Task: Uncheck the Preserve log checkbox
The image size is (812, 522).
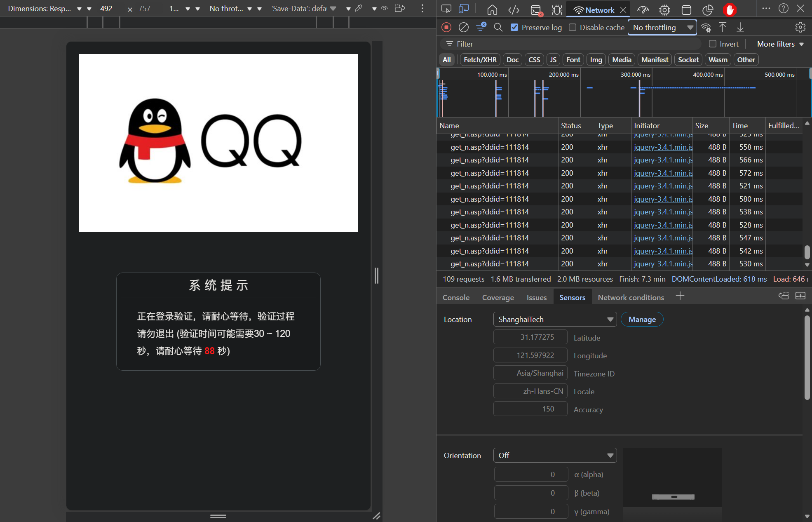Action: click(x=514, y=27)
